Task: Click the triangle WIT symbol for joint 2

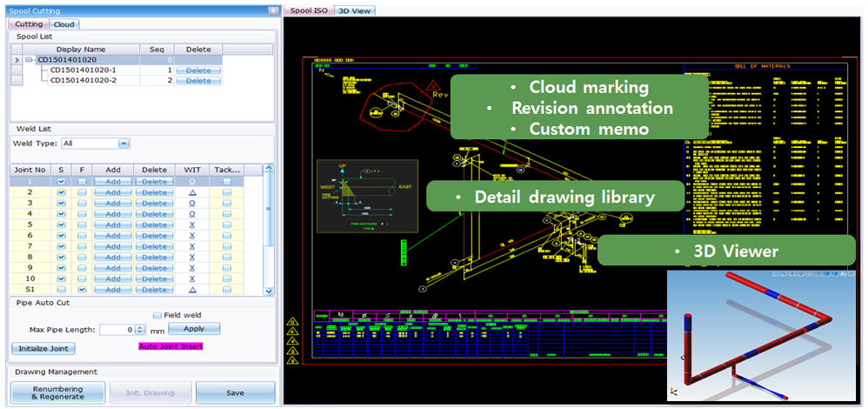Action: click(192, 191)
